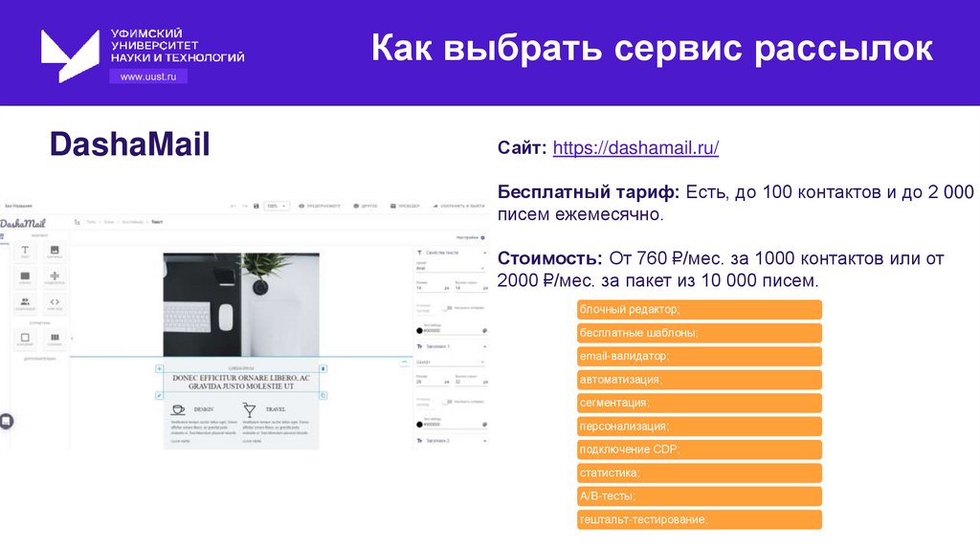This screenshot has width=980, height=549.
Task: Click Прехедер in editor toolbar
Action: tap(405, 206)
